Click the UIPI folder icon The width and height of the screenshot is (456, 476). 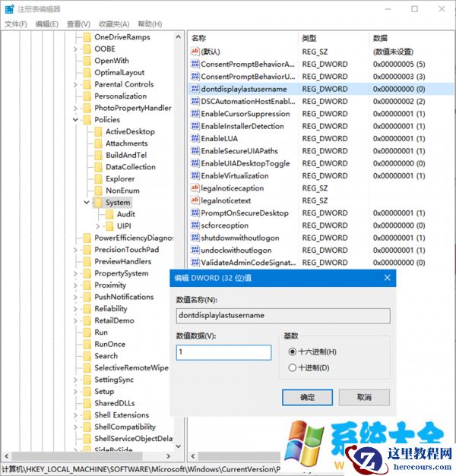[x=109, y=226]
